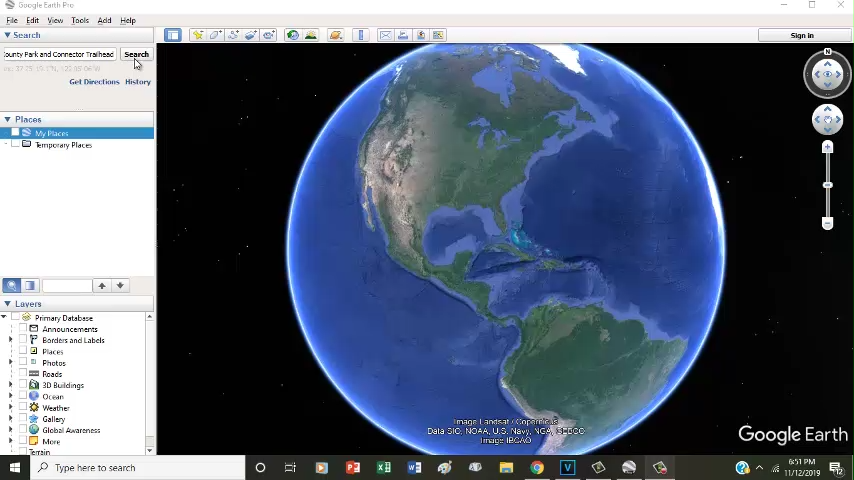Collapse the Places panel triangle
The image size is (854, 480).
click(7, 119)
